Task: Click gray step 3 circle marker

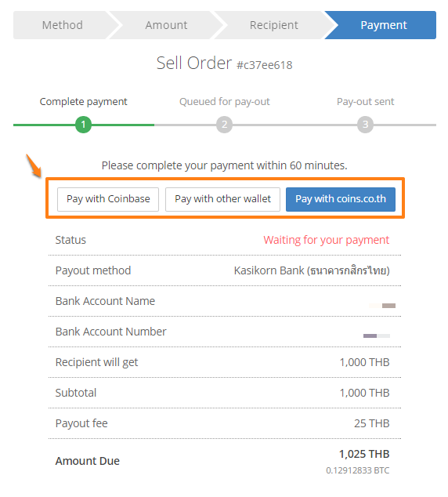Action: click(x=365, y=125)
